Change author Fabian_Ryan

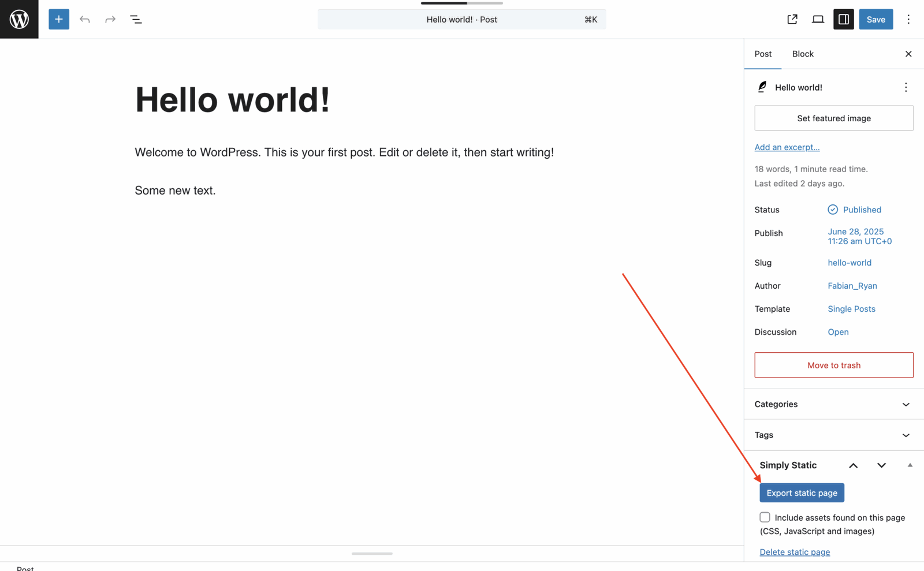pyautogui.click(x=852, y=286)
